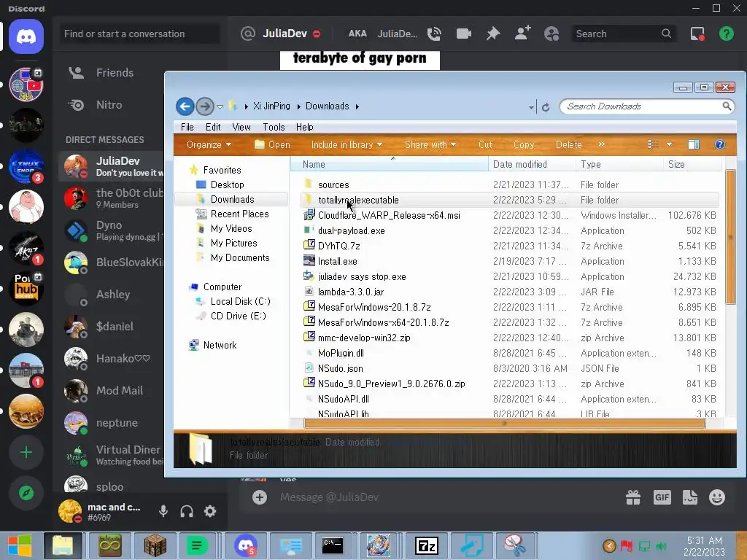Image resolution: width=747 pixels, height=560 pixels.
Task: Open Discord inbox icon
Action: tap(697, 34)
